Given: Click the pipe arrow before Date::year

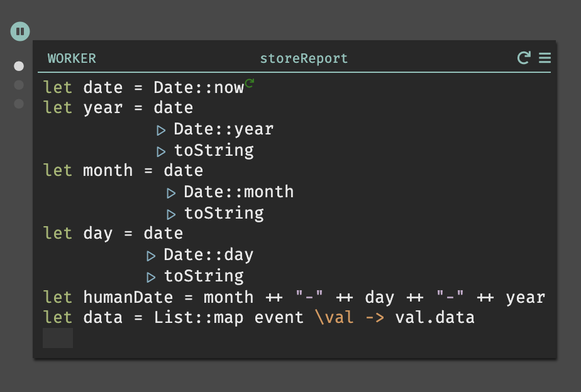Looking at the screenshot, I should click(161, 130).
